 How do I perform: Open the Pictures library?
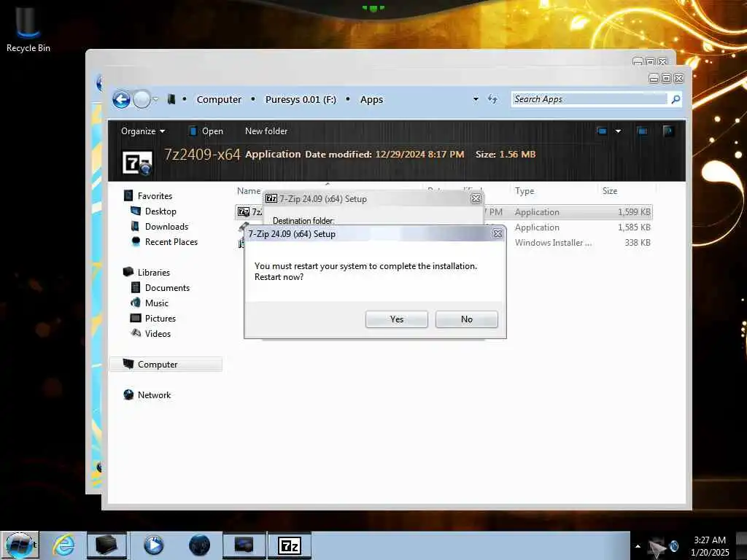160,318
